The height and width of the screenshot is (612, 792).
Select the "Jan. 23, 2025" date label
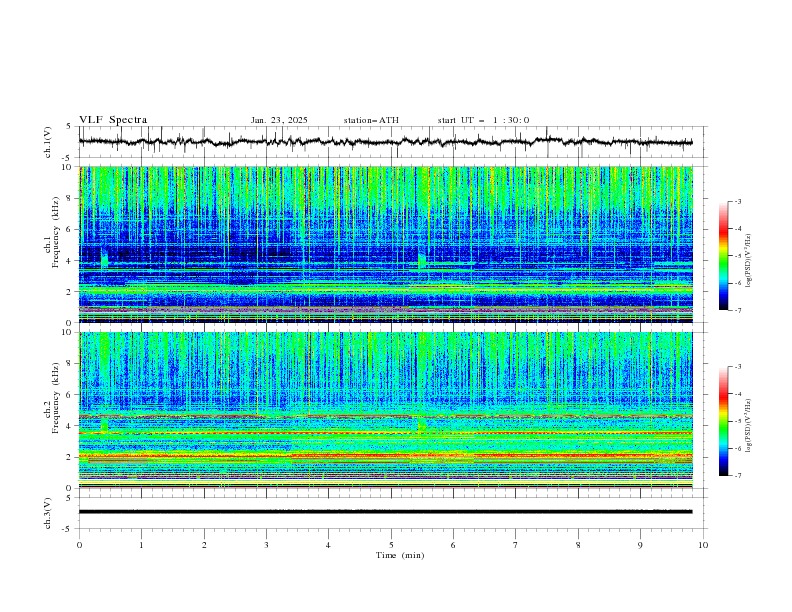click(x=279, y=120)
